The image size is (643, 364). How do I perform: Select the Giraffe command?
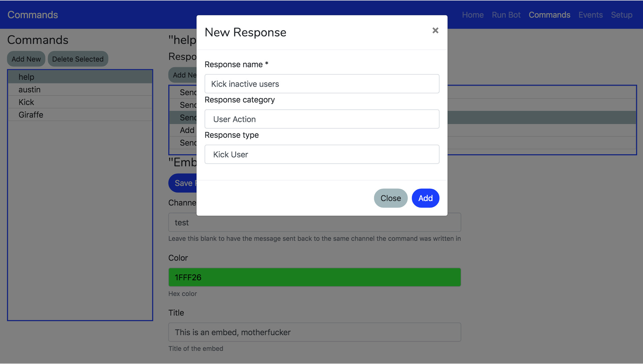coord(80,115)
